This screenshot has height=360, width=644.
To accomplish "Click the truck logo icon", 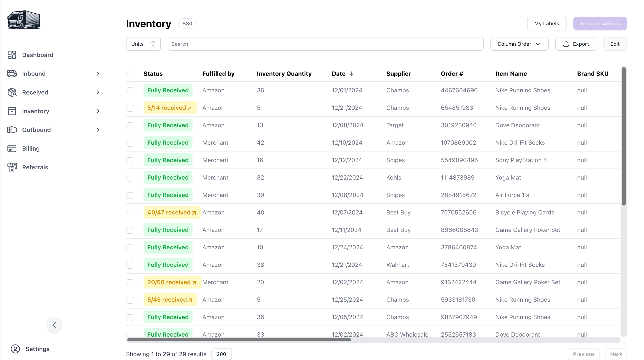I will click(x=24, y=20).
